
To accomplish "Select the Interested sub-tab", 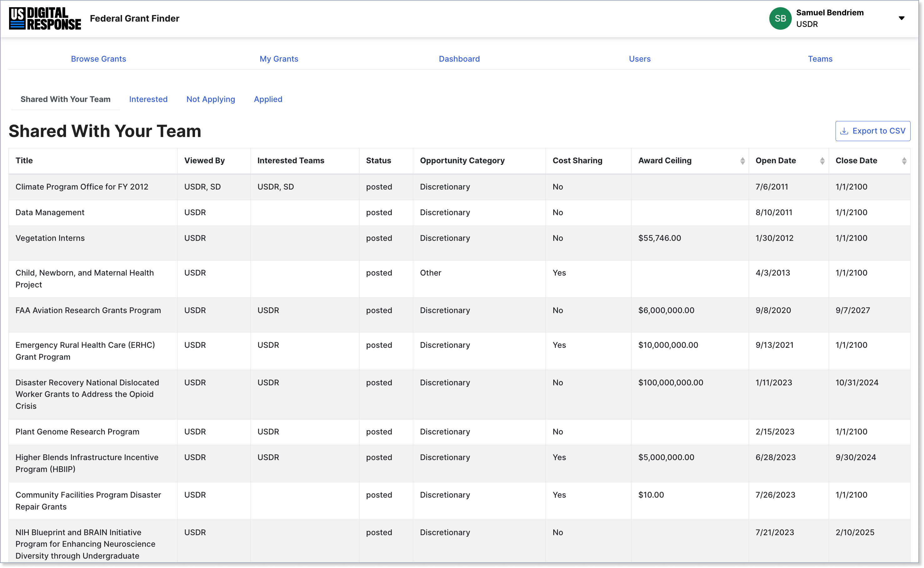I will (x=148, y=99).
